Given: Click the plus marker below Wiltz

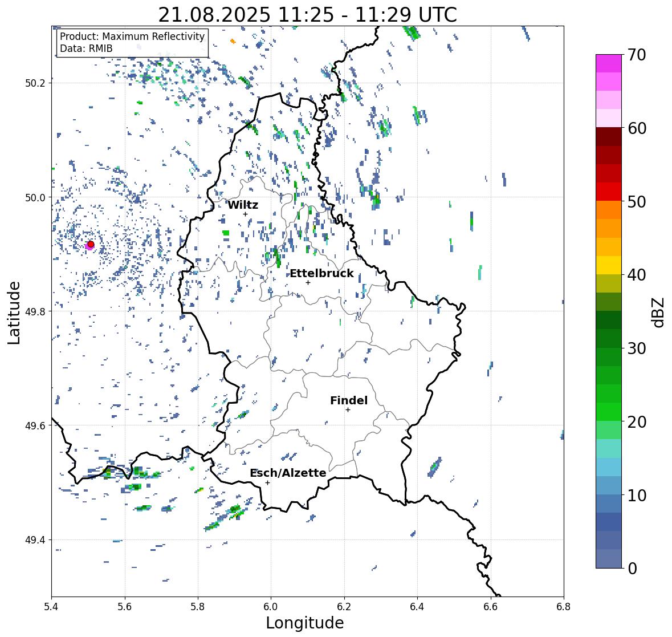Looking at the screenshot, I should click(x=246, y=214).
